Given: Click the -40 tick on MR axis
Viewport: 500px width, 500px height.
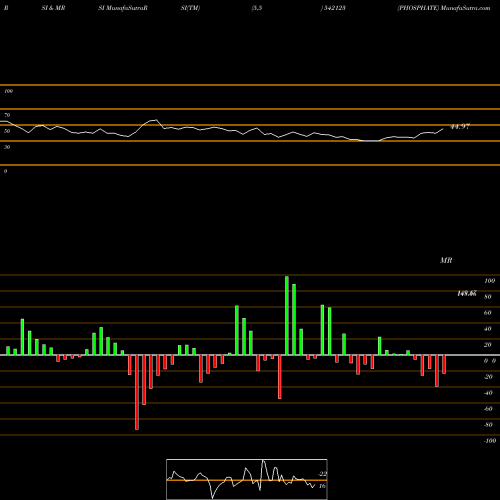Looking at the screenshot, I should (x=488, y=393).
